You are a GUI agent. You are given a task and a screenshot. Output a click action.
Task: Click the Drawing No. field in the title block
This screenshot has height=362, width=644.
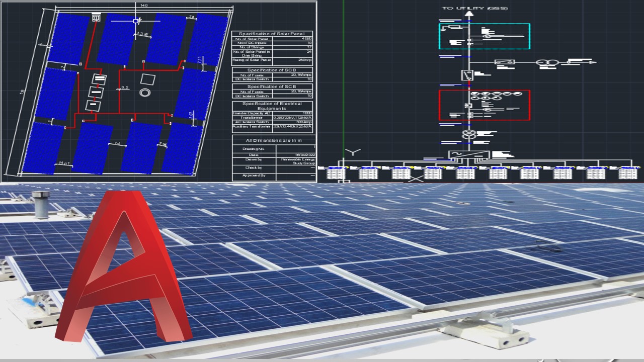(254, 149)
